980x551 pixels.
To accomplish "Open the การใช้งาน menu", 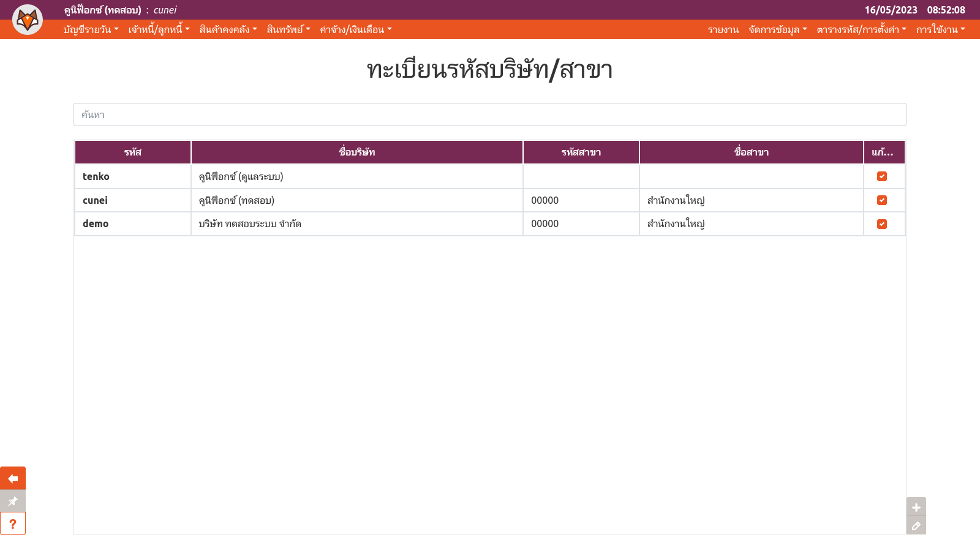I will pyautogui.click(x=940, y=29).
